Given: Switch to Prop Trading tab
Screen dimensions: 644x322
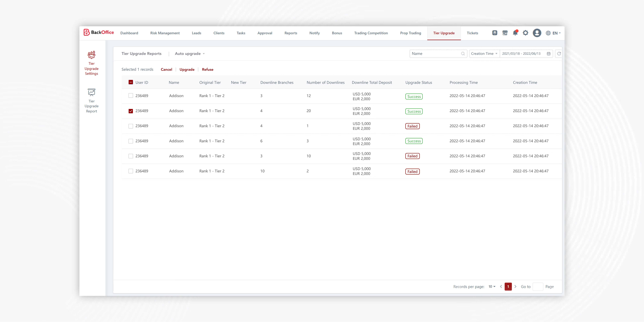Looking at the screenshot, I should point(411,33).
